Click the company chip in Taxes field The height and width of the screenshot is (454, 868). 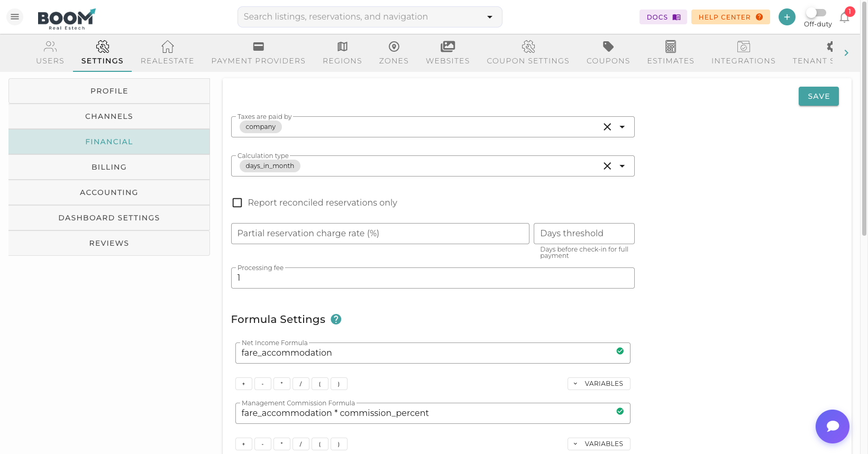[x=261, y=127]
